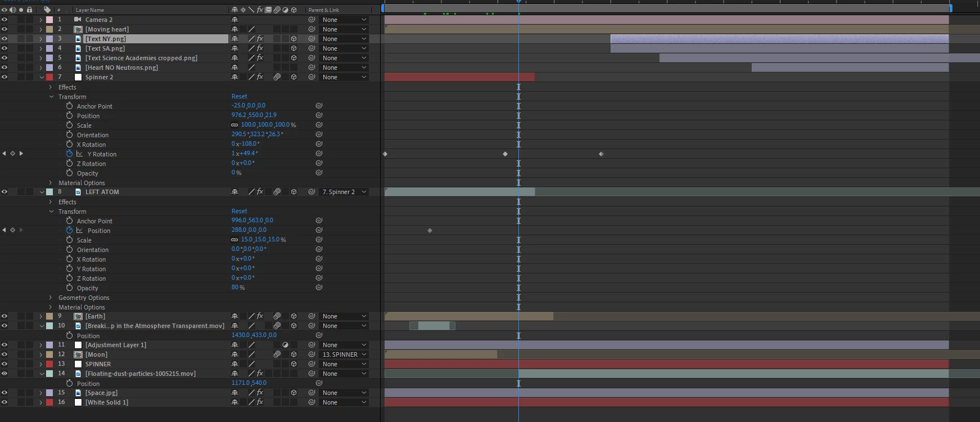Edit Floating-dust-particles Position value
Image resolution: width=980 pixels, height=422 pixels.
[249, 383]
